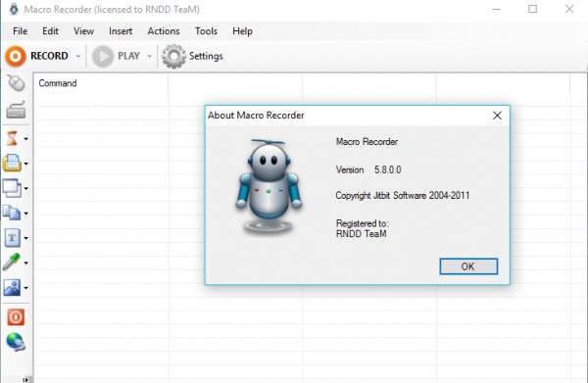Open Settings via the gear icon

tap(192, 56)
